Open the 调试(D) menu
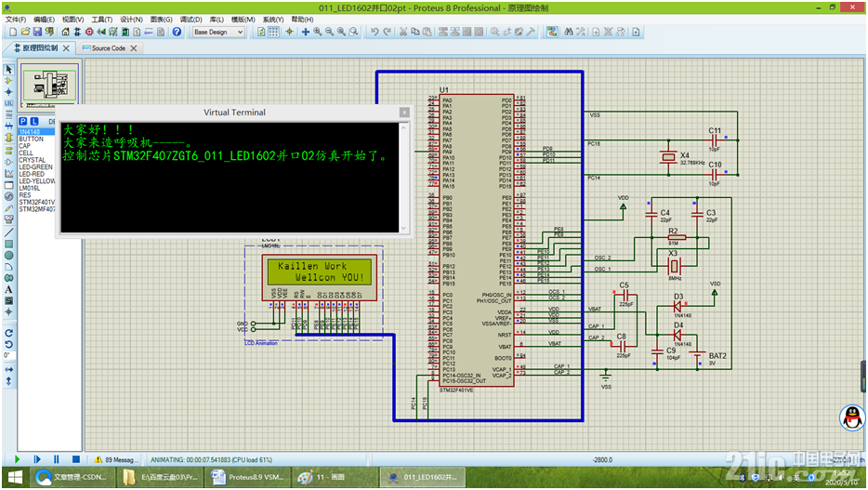868x490 pixels. tap(191, 20)
